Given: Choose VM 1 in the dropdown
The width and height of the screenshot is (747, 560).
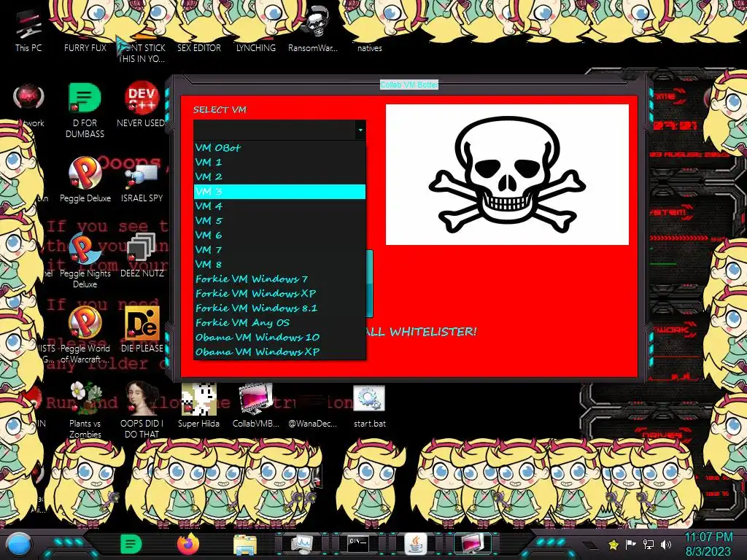Looking at the screenshot, I should (279, 163).
